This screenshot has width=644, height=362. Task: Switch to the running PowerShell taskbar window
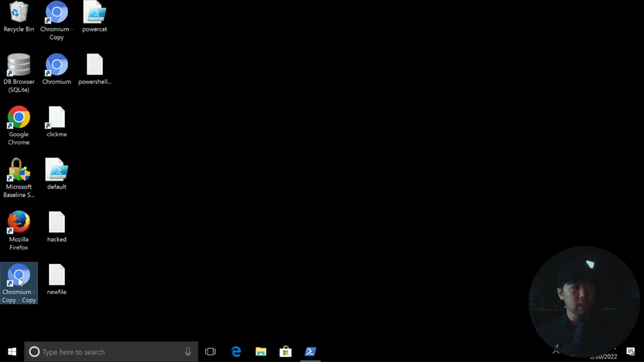[x=311, y=352]
